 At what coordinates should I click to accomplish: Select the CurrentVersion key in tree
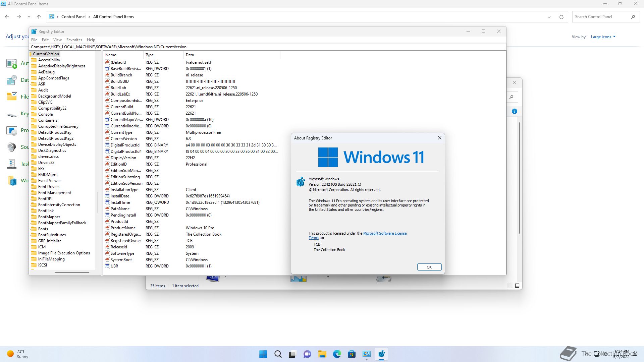(x=46, y=54)
